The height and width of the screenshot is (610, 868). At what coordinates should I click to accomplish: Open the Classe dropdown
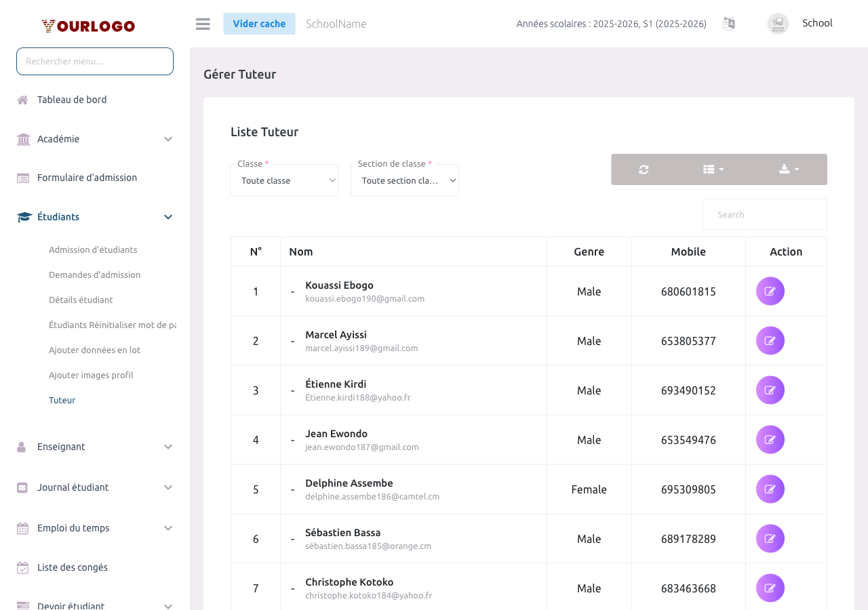[x=284, y=181]
